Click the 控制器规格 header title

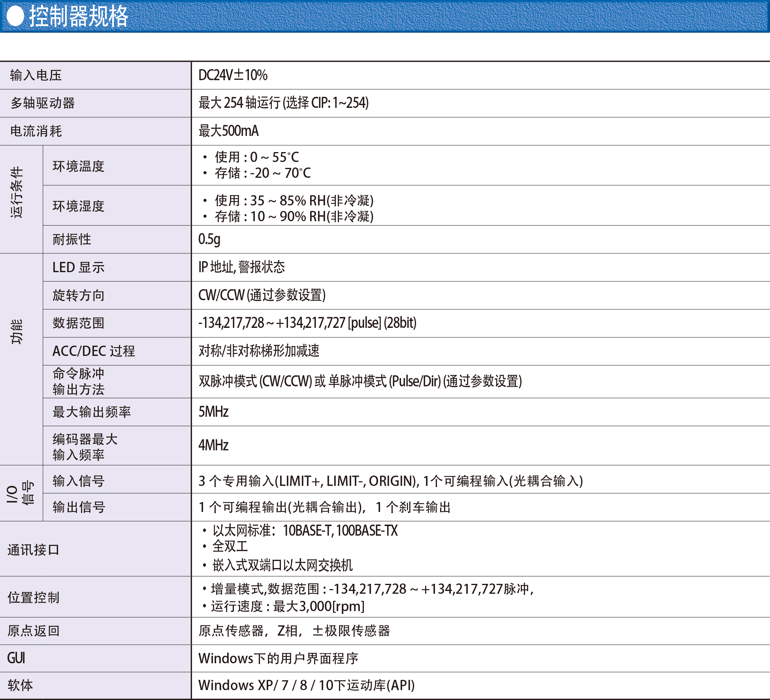coord(79,17)
